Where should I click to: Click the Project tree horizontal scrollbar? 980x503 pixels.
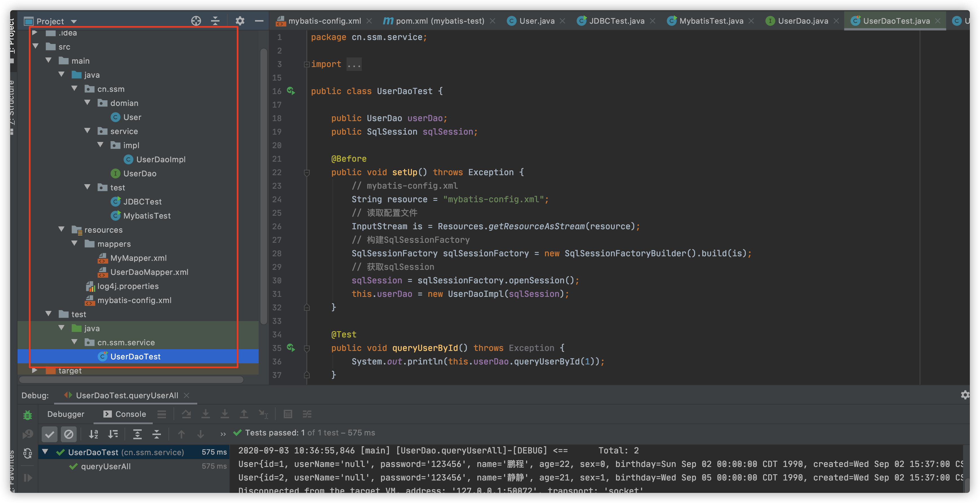click(x=131, y=379)
